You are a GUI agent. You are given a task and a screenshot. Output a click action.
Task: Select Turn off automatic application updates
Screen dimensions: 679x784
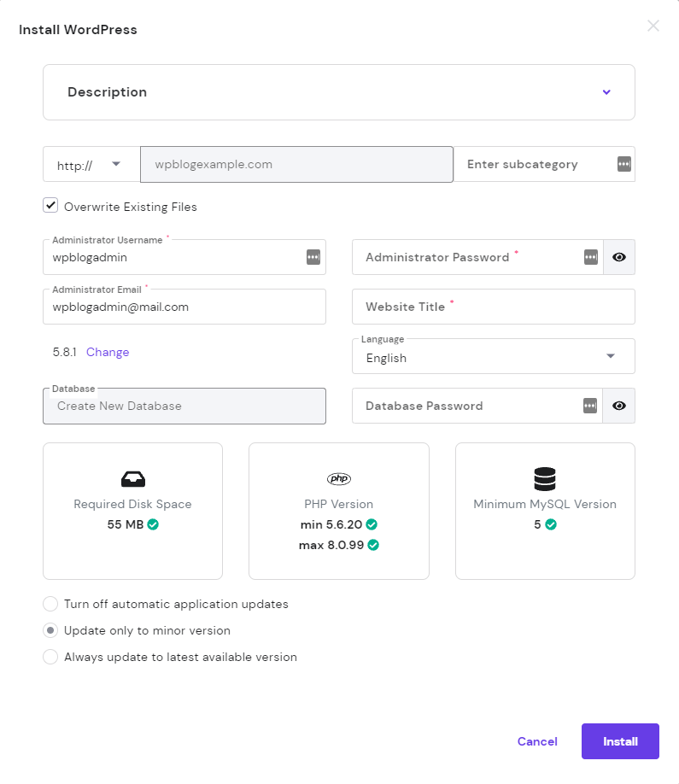coord(50,604)
